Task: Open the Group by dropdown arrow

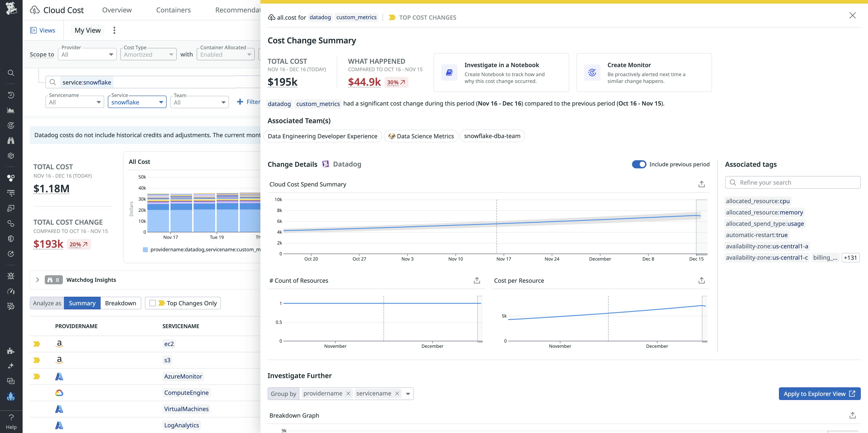Action: (408, 393)
